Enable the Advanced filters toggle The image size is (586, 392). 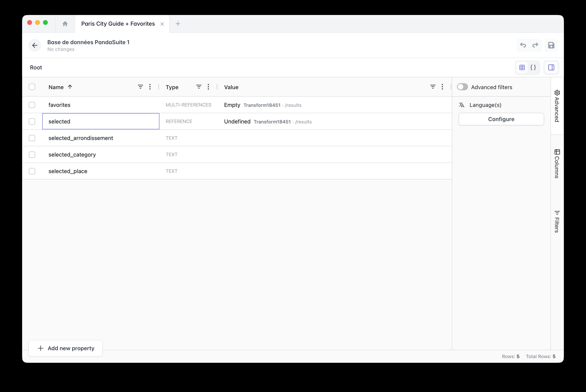[462, 87]
